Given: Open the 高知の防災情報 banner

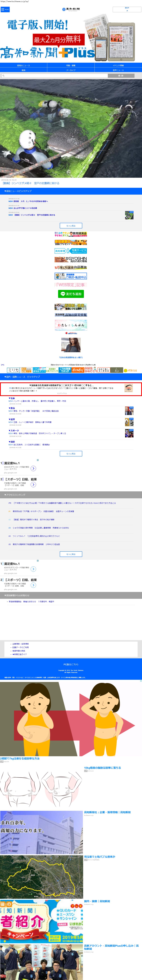Looking at the screenshot, I should 71,315.
